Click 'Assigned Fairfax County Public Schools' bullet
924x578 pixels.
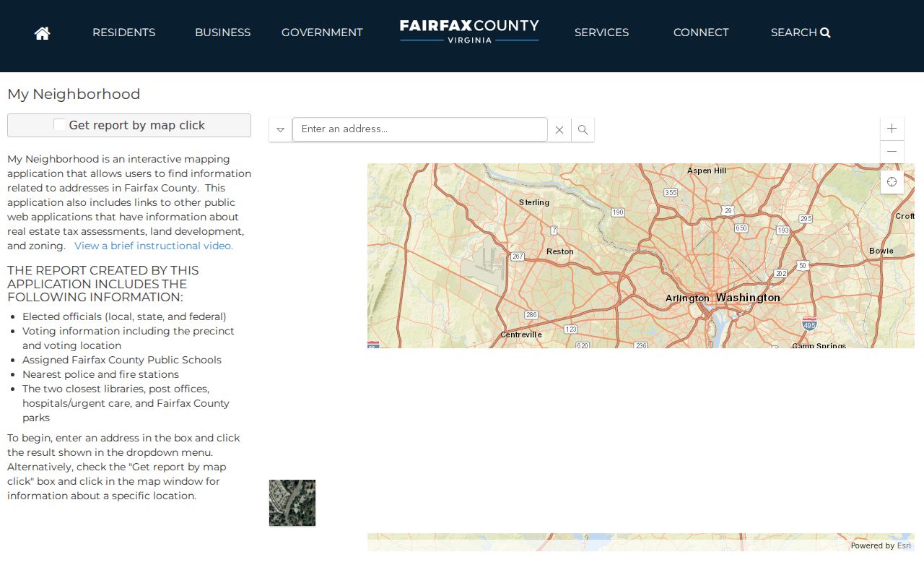click(122, 360)
